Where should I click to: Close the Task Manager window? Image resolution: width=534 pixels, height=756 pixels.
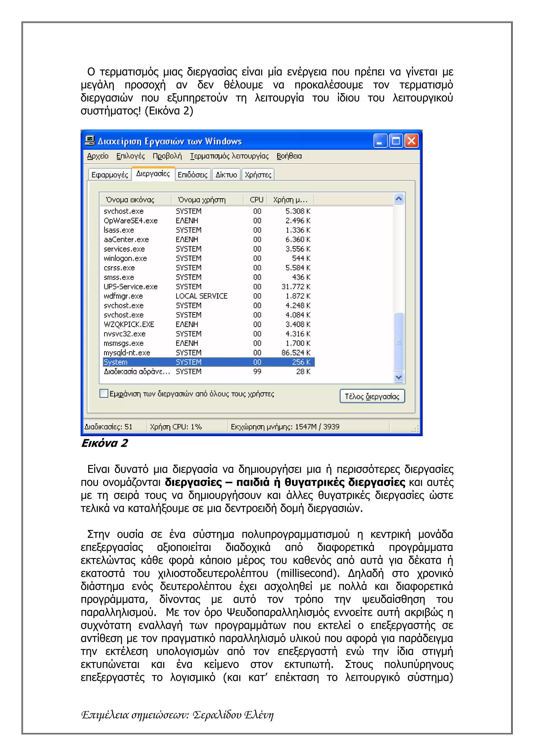tap(411, 141)
